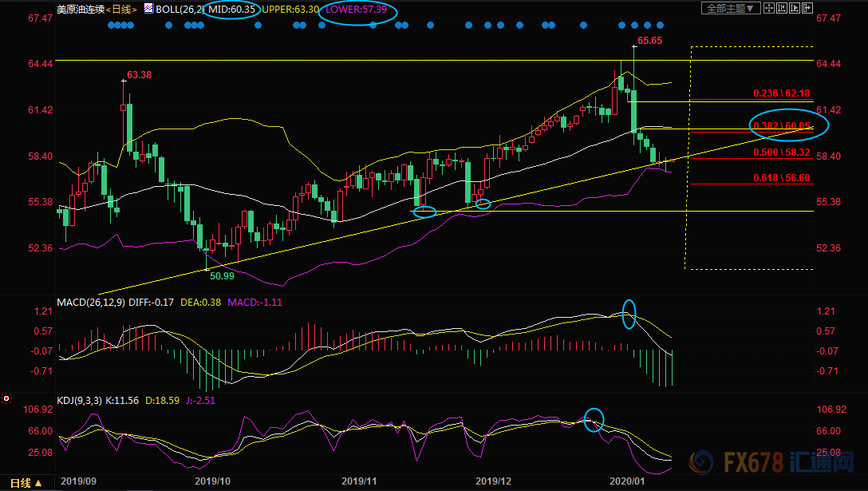Viewport: 868px width, 491px height.
Task: Click the red sun marker beside KDJ panel
Action: click(x=6, y=398)
